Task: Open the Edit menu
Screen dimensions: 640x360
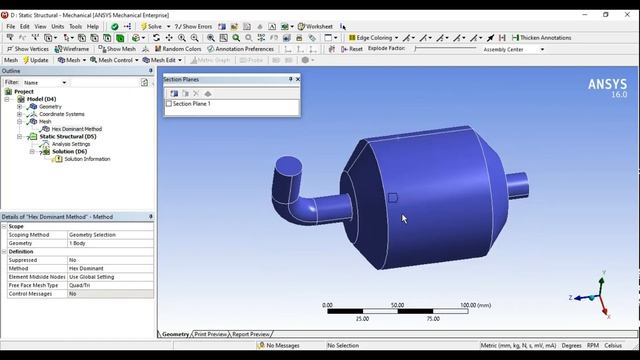Action: tap(24, 27)
